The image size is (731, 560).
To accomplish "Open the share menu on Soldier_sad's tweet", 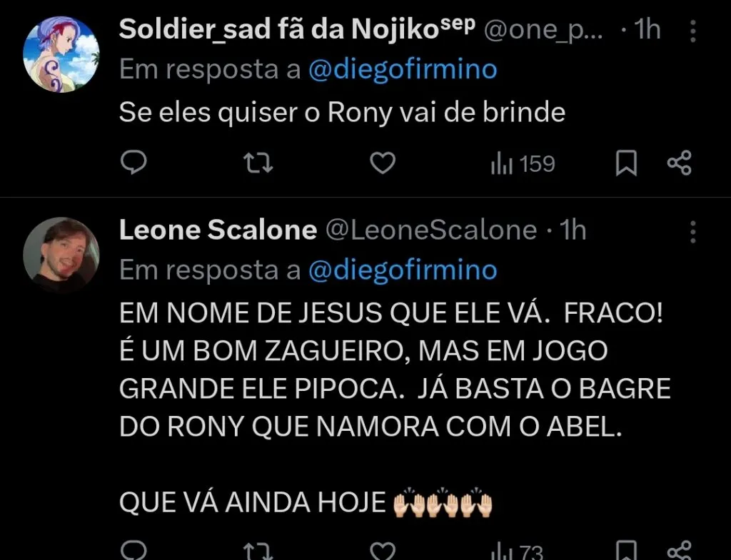I will 678,162.
